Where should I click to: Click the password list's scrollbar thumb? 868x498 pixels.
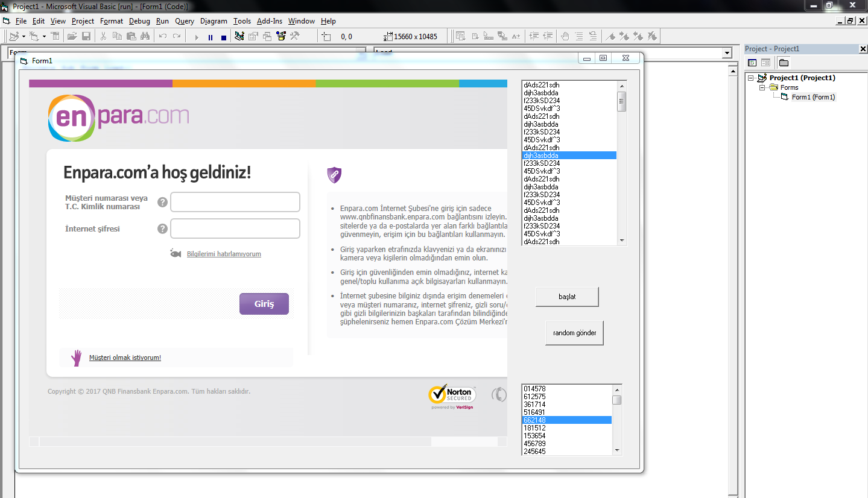[622, 101]
